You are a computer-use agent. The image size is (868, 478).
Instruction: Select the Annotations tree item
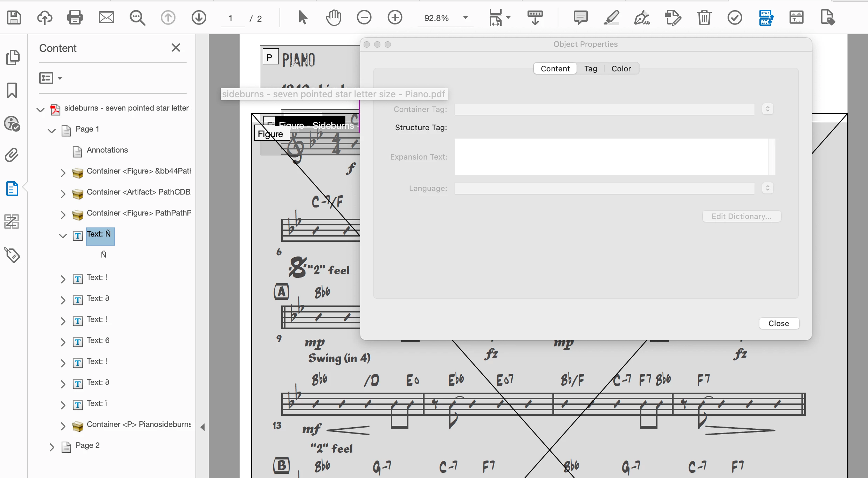pos(107,150)
